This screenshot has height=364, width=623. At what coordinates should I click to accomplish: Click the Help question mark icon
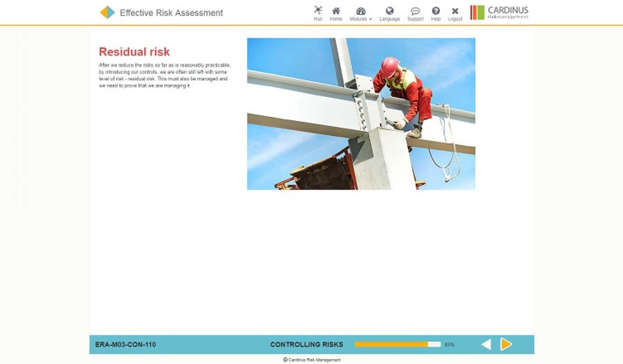436,11
